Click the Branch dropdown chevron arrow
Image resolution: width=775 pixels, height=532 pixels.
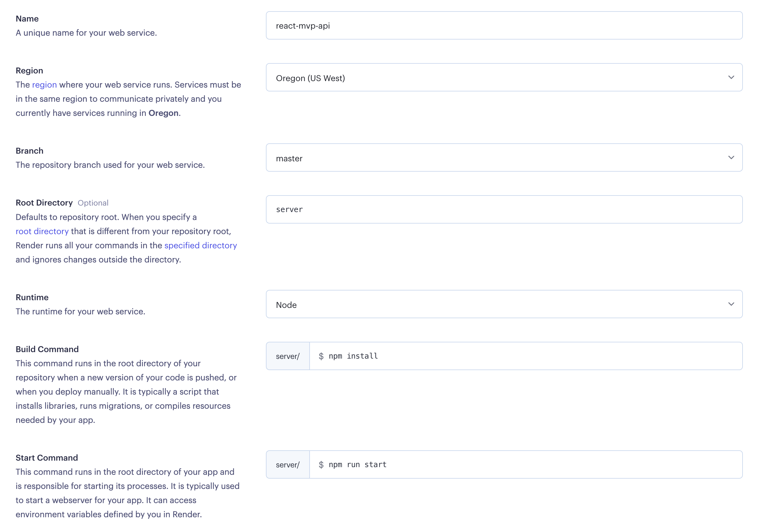[x=731, y=158]
